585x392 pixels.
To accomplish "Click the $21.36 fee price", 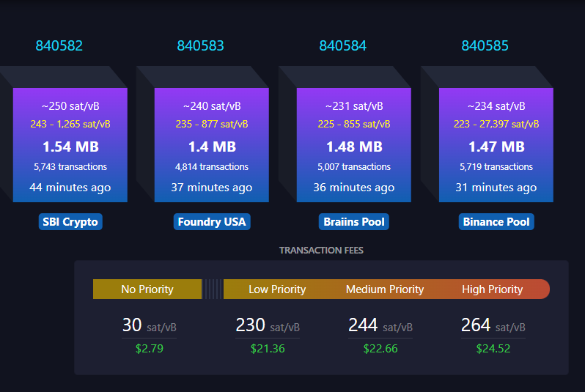I will (268, 348).
